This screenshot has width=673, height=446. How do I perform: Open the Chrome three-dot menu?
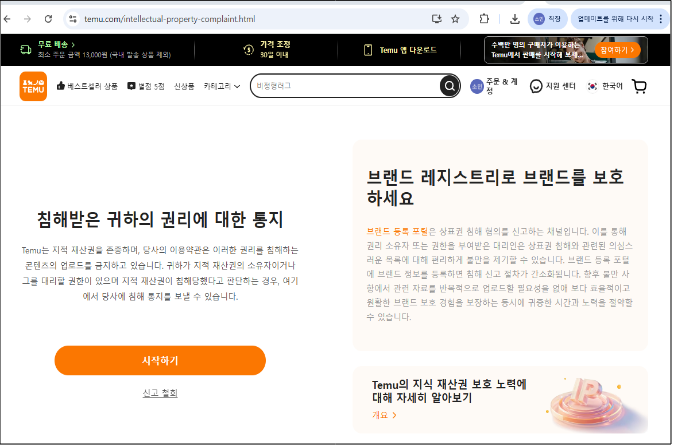[664, 18]
